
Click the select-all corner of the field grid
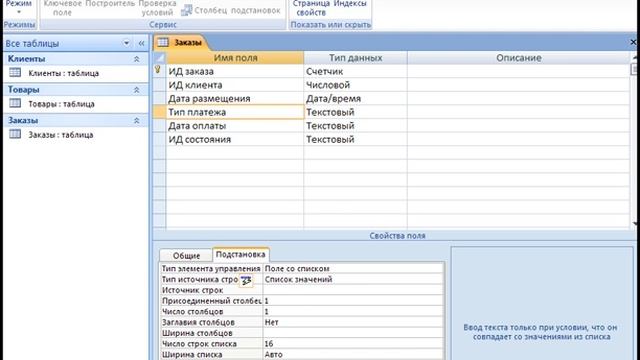(159, 58)
